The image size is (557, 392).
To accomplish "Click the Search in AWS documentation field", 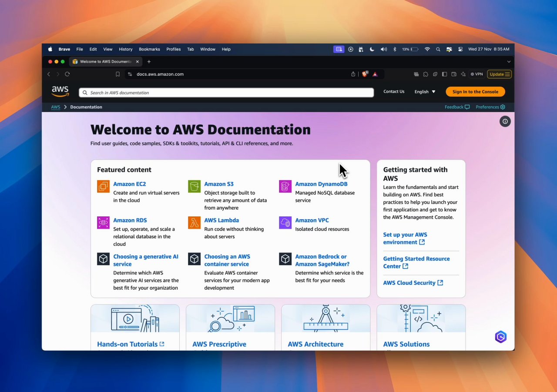I will tap(226, 93).
